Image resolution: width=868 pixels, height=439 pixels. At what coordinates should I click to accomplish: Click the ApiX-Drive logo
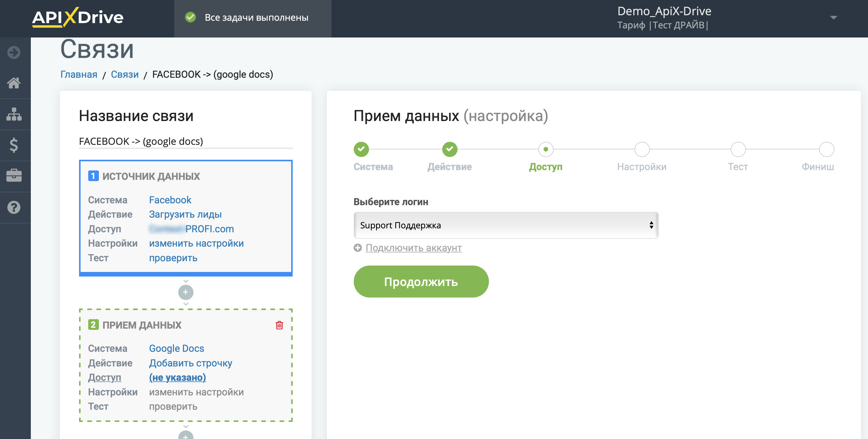click(x=78, y=17)
